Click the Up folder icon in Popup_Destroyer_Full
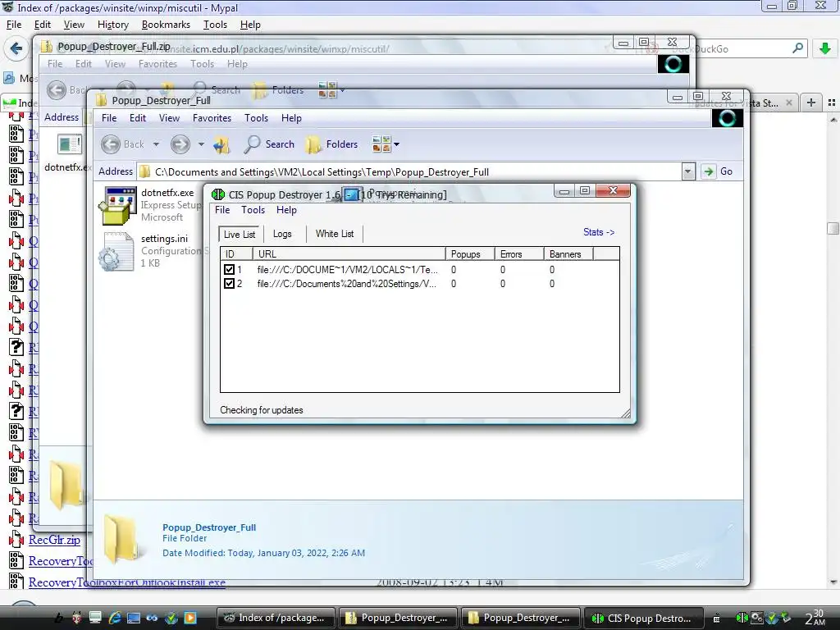Image resolution: width=840 pixels, height=630 pixels. tap(221, 144)
